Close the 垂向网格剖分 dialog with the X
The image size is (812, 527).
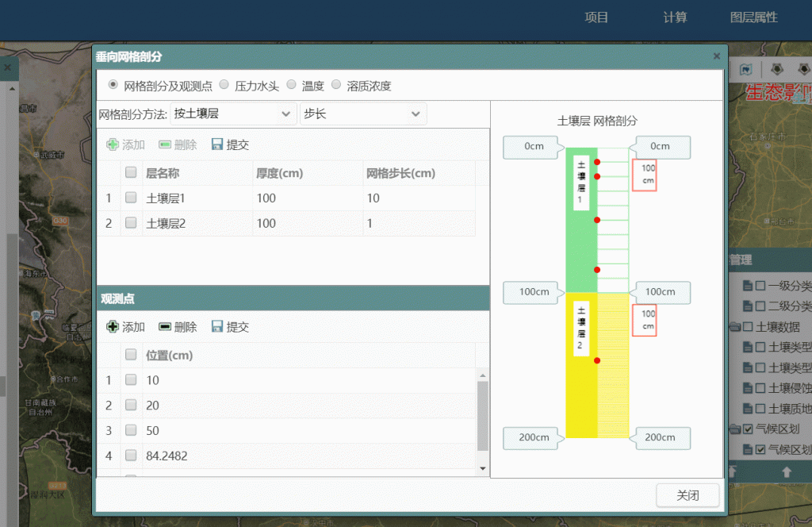click(716, 56)
